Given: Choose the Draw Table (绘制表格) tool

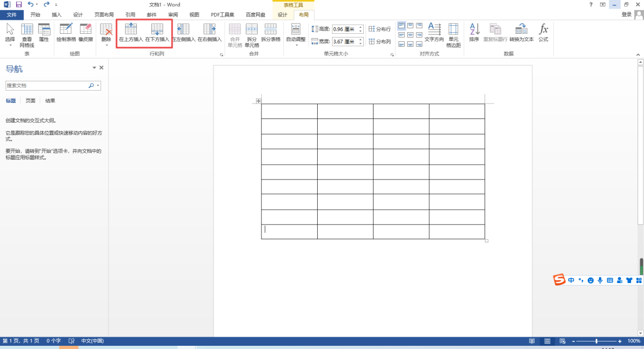Looking at the screenshot, I should (x=66, y=32).
